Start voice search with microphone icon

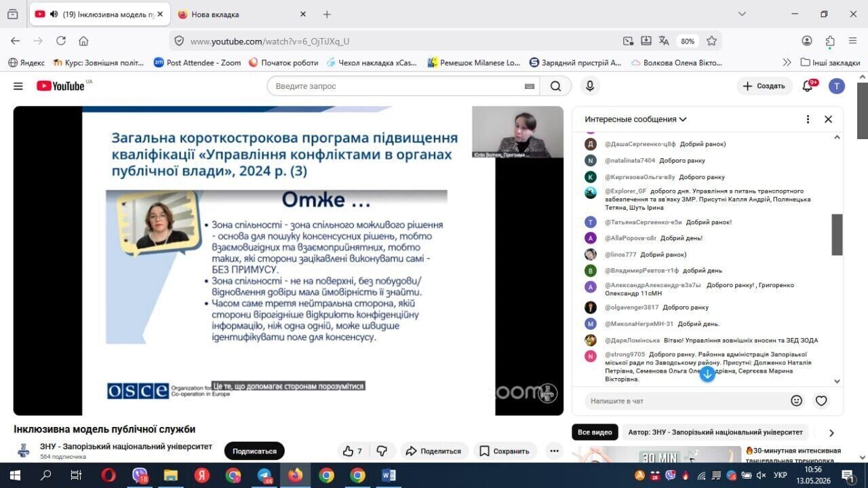(x=590, y=86)
